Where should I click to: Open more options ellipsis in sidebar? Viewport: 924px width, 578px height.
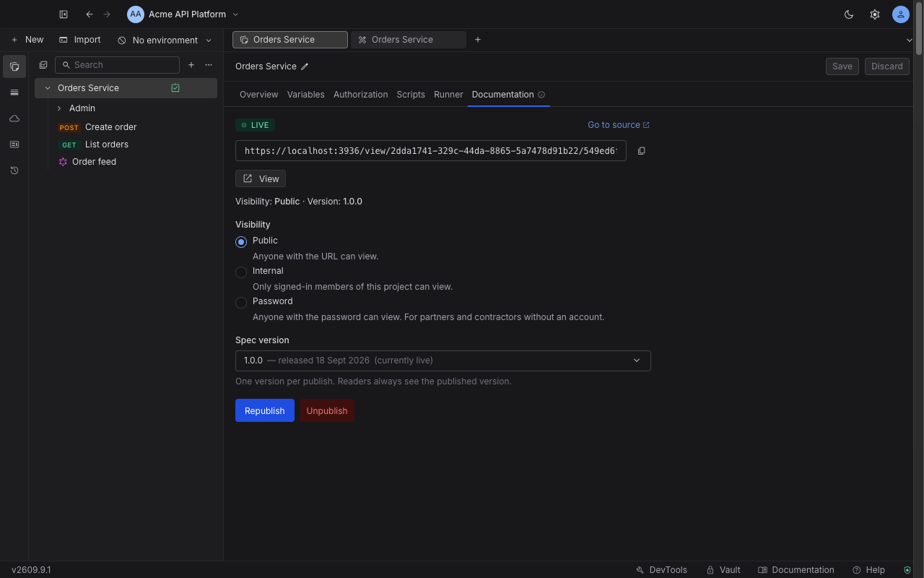pos(209,65)
